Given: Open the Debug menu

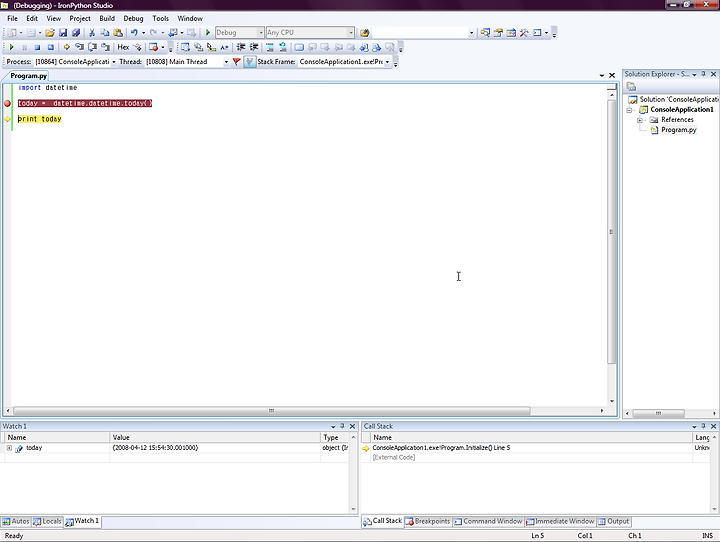Looking at the screenshot, I should pyautogui.click(x=133, y=18).
